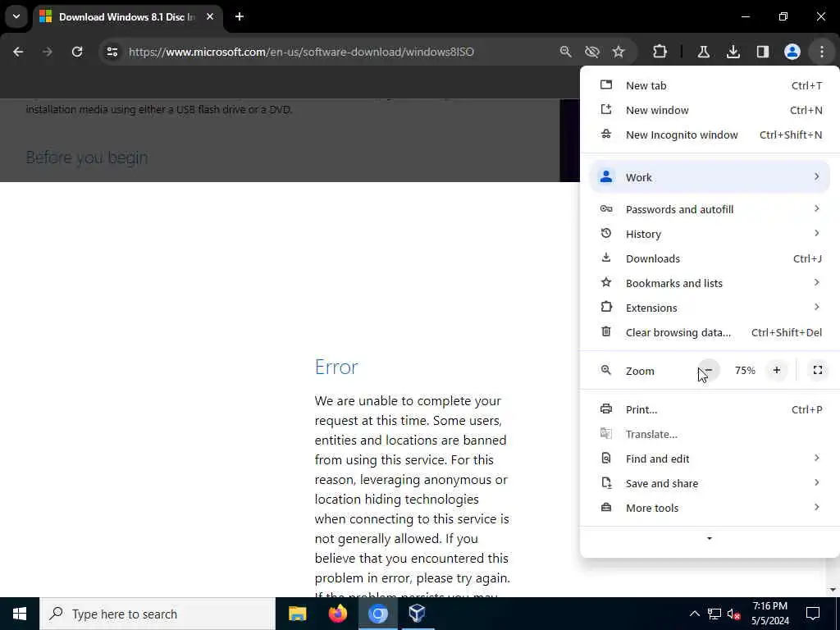Expand the History submenu
The image size is (840, 630).
click(x=710, y=234)
